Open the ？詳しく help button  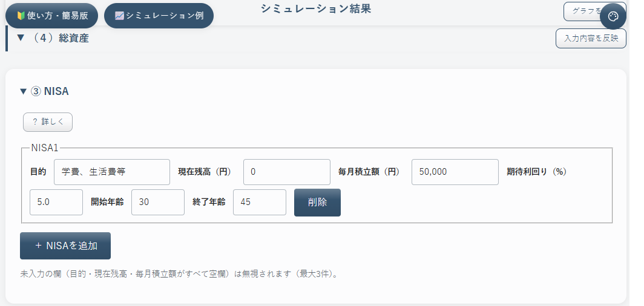(48, 122)
